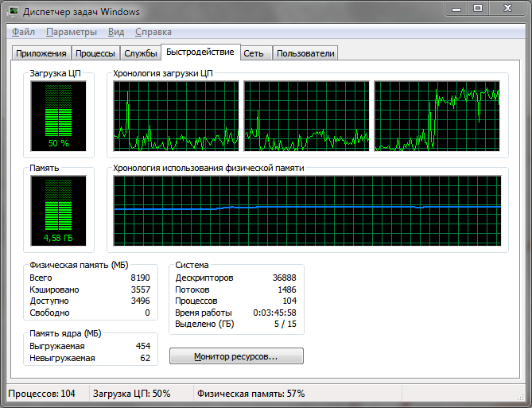Open the Вид menu
Screen dimensions: 532x408
pos(116,33)
